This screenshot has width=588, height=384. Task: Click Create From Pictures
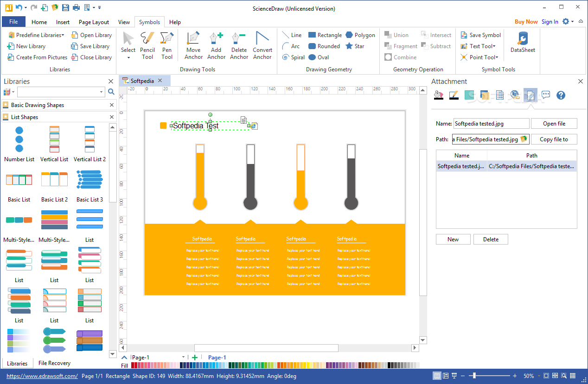tap(37, 57)
